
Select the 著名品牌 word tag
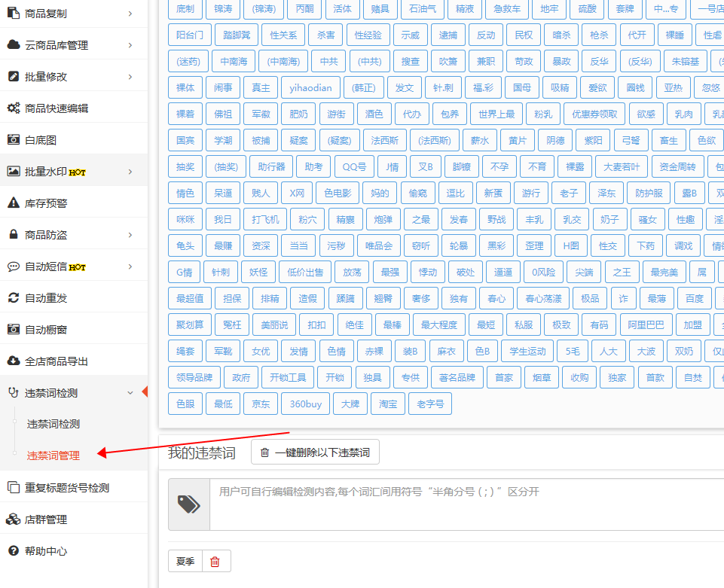pos(457,377)
